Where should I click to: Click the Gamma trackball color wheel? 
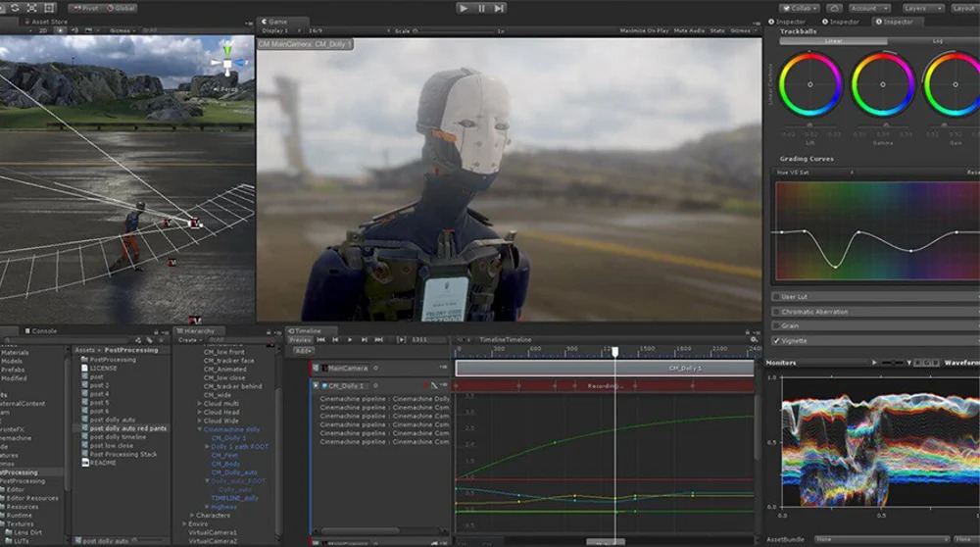[882, 84]
